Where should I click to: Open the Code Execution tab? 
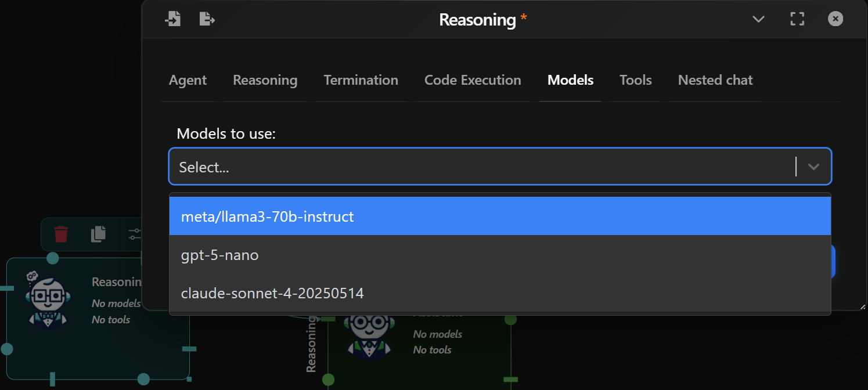473,80
